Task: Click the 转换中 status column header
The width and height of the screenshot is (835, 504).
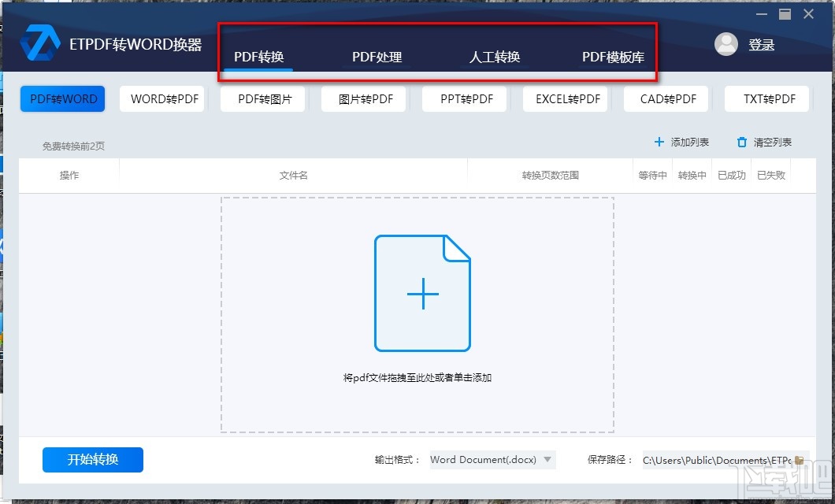Action: (x=692, y=175)
